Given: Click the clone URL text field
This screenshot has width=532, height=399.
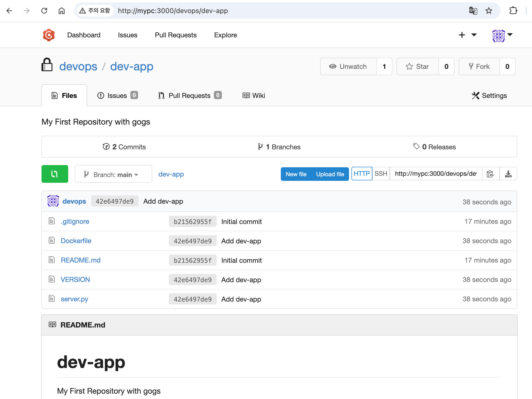Looking at the screenshot, I should click(x=435, y=174).
